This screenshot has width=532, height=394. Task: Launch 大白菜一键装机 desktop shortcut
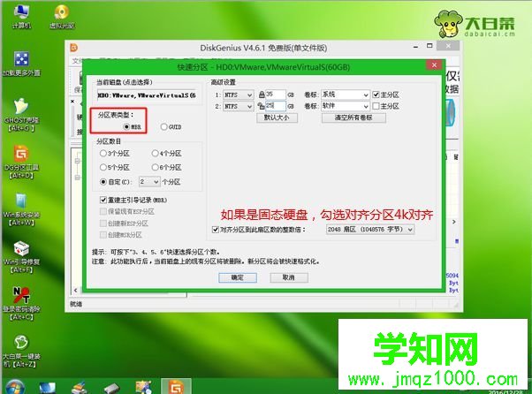21,351
